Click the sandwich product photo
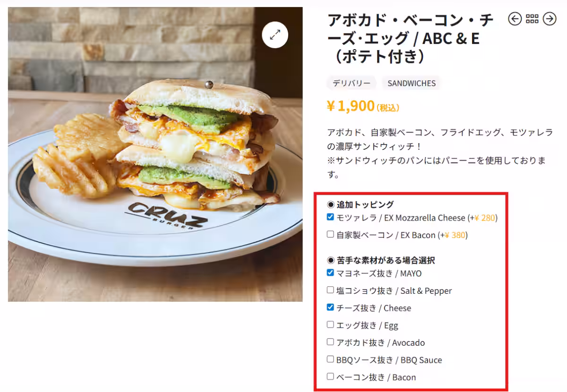The height and width of the screenshot is (392, 567). point(155,154)
